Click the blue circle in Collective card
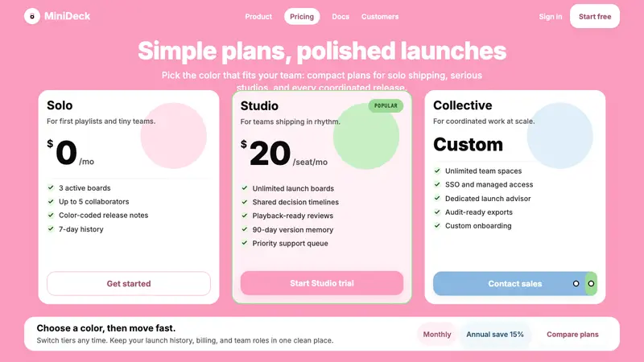Viewport: 644px width, 362px height. tap(559, 135)
